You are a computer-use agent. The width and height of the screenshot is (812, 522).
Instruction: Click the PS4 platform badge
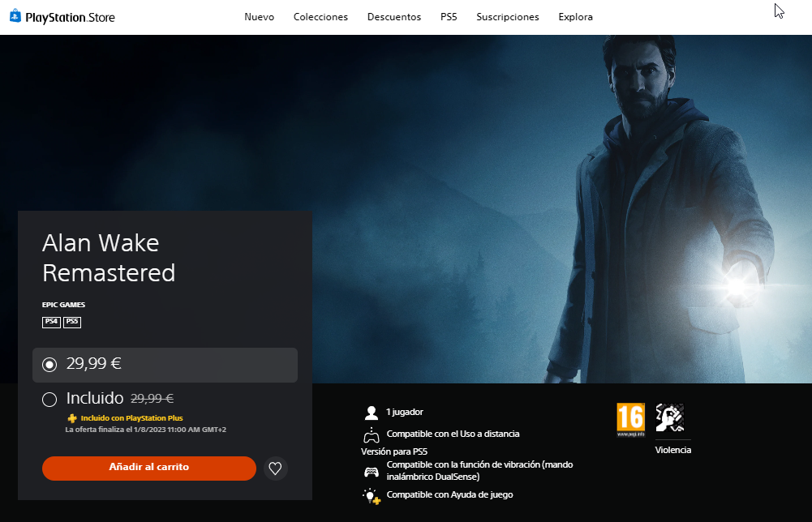click(x=51, y=322)
